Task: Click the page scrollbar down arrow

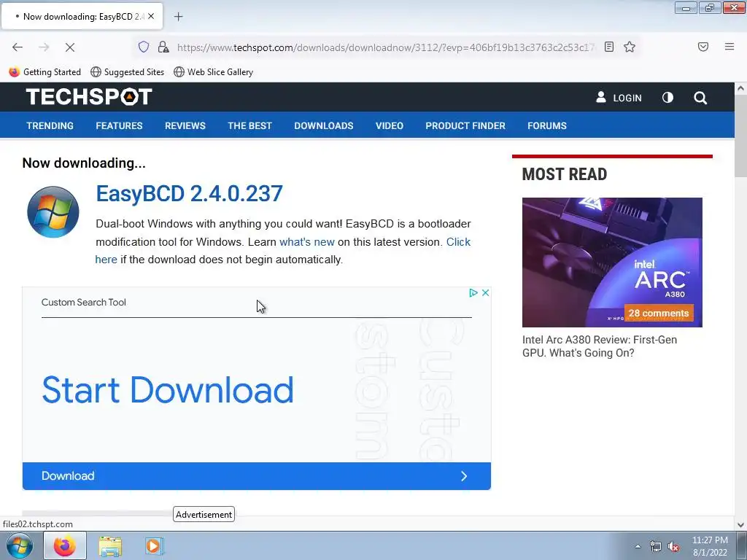Action: click(x=741, y=525)
